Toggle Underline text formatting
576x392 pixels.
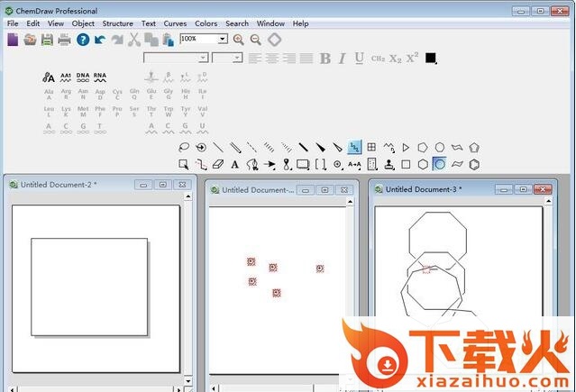coord(359,59)
